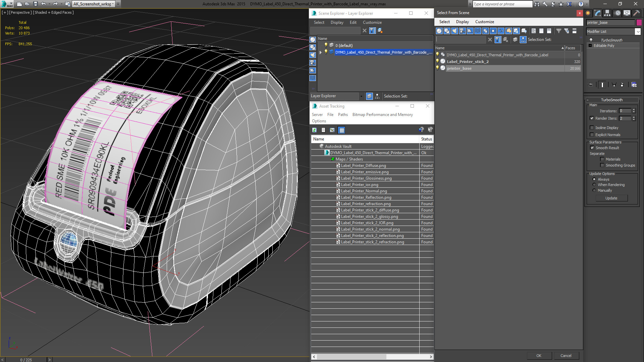Toggle Show End Result in modifier stack
The width and height of the screenshot is (644, 362).
(x=602, y=85)
